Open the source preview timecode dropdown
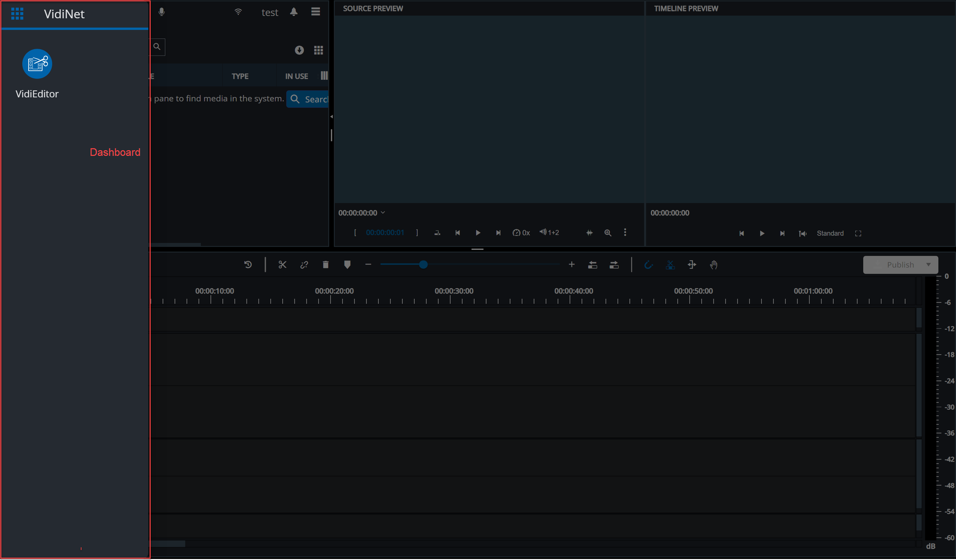Viewport: 956px width, 560px height. point(383,213)
